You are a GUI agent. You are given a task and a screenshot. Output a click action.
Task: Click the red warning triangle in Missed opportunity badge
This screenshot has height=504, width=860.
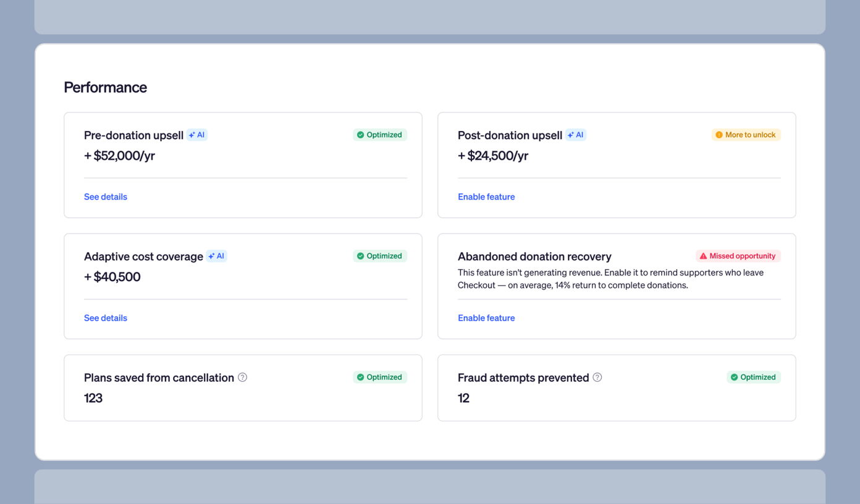point(703,255)
